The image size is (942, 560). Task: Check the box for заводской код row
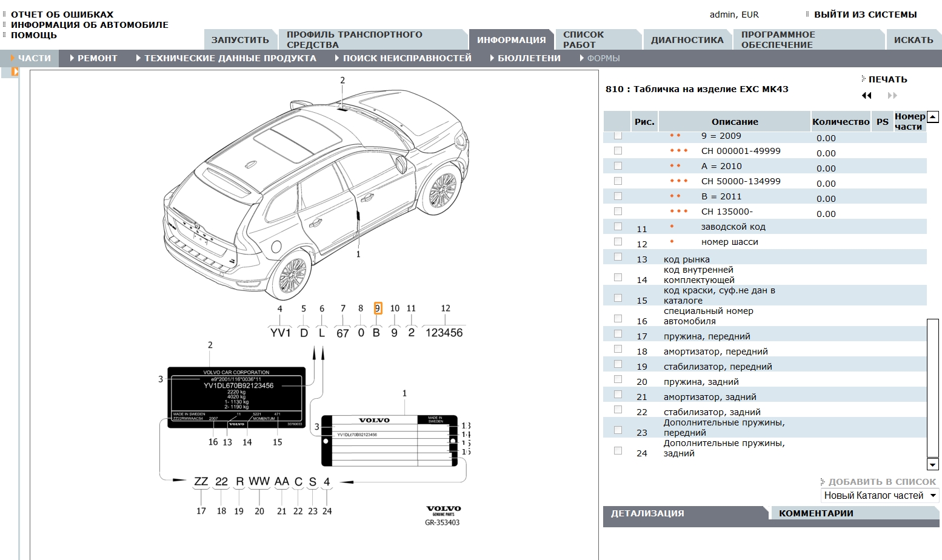click(618, 227)
